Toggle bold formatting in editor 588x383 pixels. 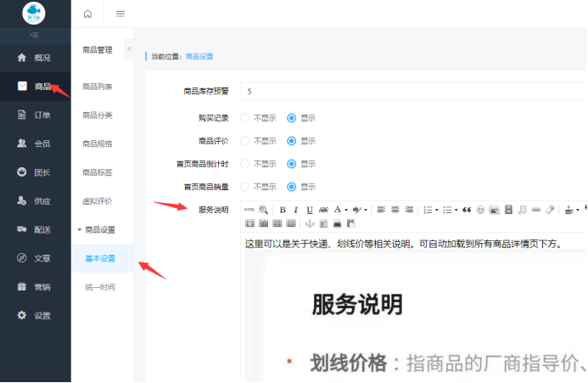click(283, 209)
